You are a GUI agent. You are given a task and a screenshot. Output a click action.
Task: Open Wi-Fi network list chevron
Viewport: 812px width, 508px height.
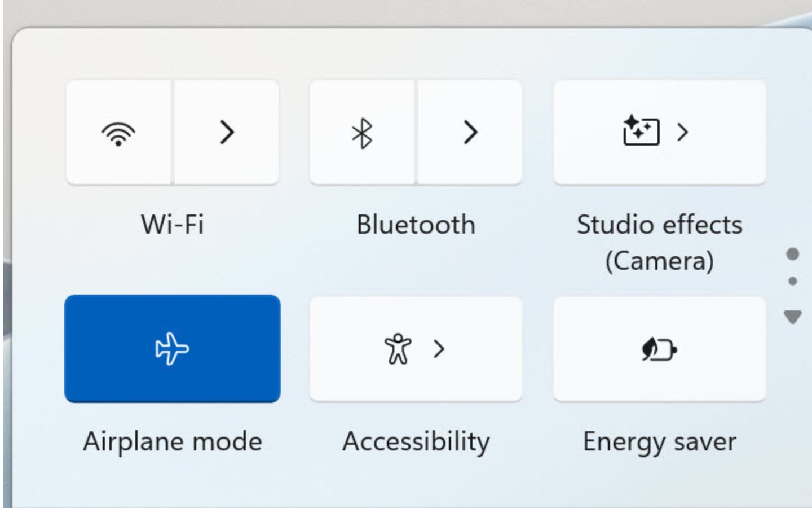click(x=227, y=133)
